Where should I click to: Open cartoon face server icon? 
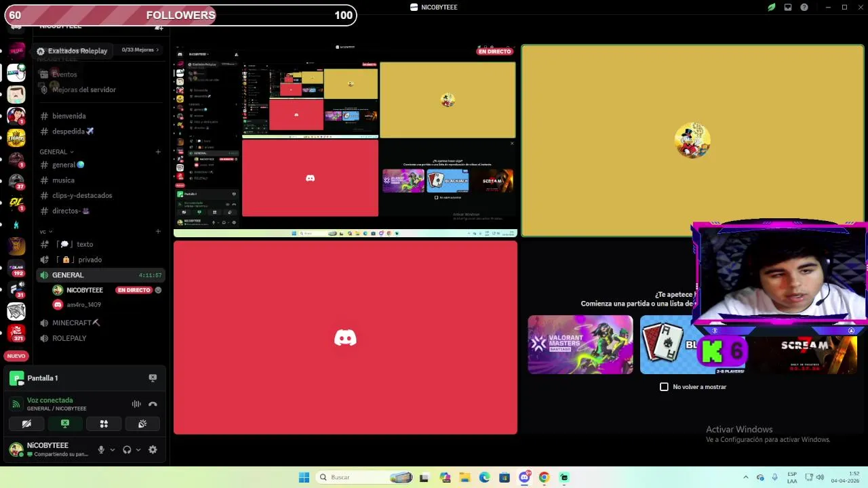(x=16, y=94)
